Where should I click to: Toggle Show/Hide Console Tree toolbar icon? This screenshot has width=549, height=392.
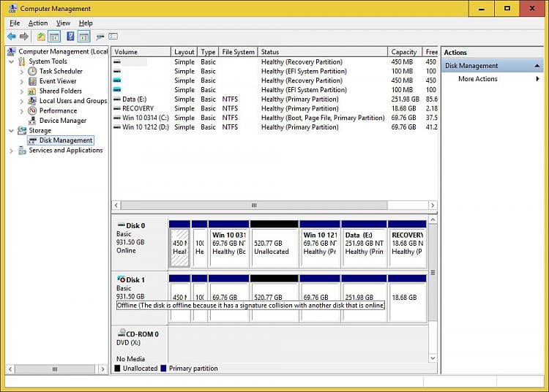(54, 37)
